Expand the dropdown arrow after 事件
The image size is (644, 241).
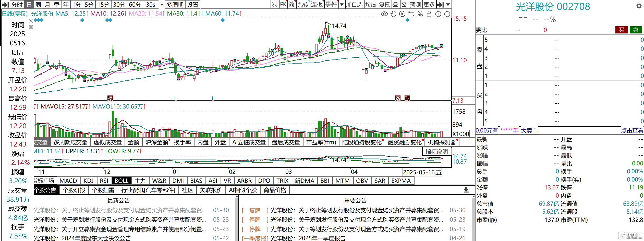click(342, 4)
